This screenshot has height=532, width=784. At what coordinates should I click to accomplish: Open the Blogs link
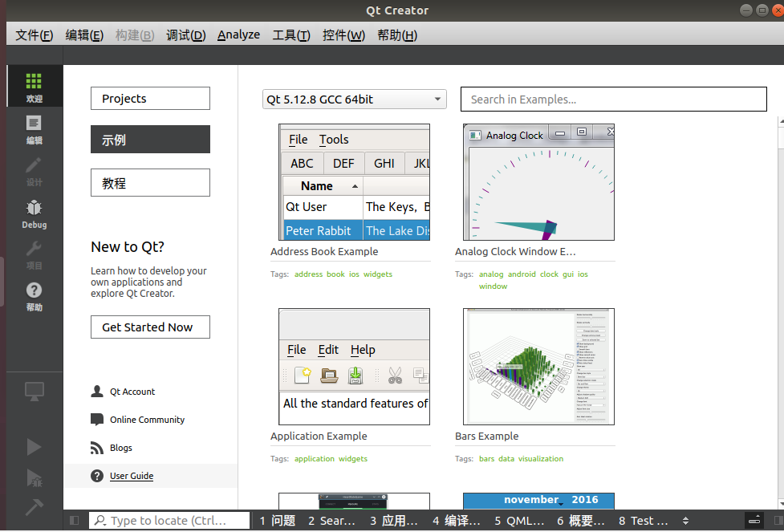[121, 448]
